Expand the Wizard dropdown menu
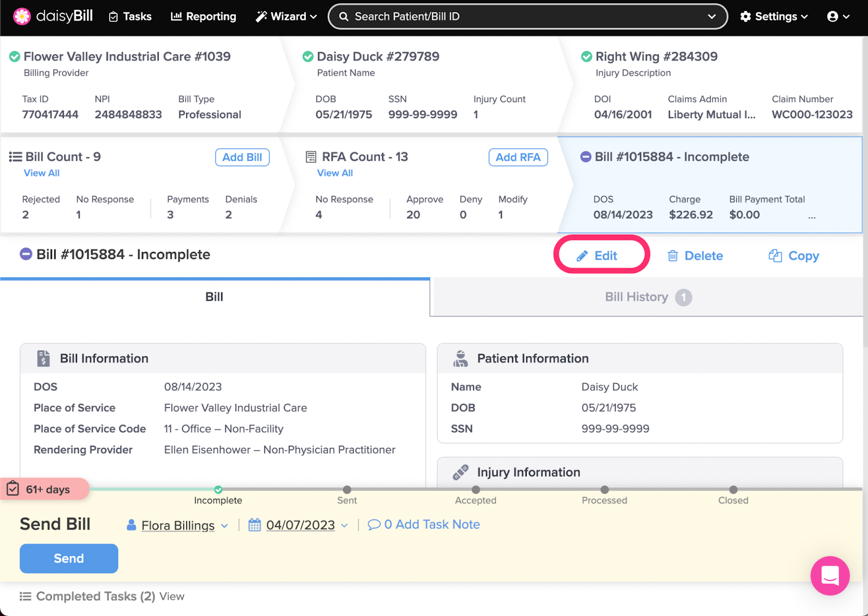This screenshot has width=868, height=616. (x=286, y=16)
